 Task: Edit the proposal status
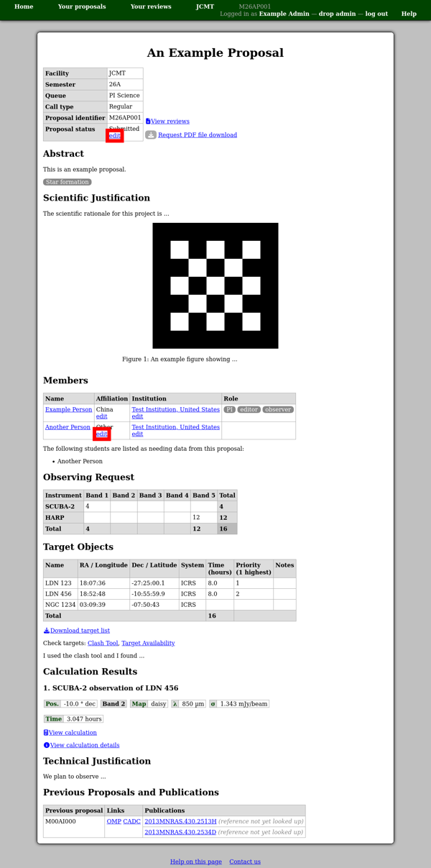114,135
